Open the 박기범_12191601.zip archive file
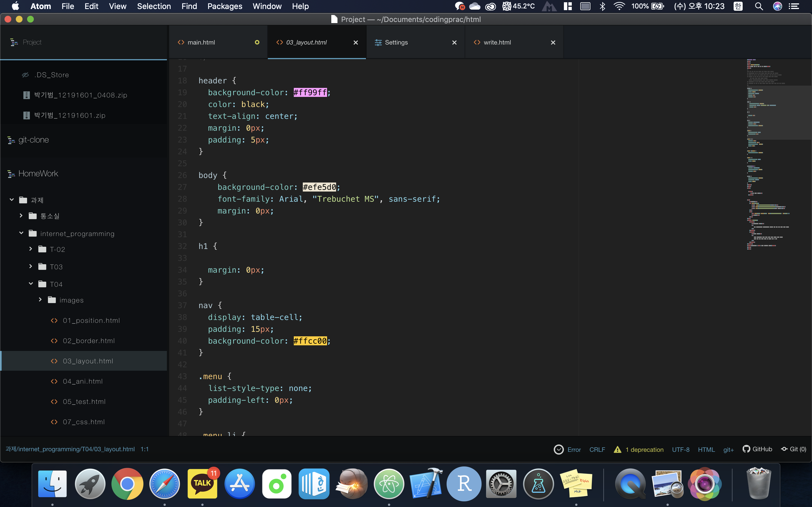The image size is (812, 507). click(69, 115)
